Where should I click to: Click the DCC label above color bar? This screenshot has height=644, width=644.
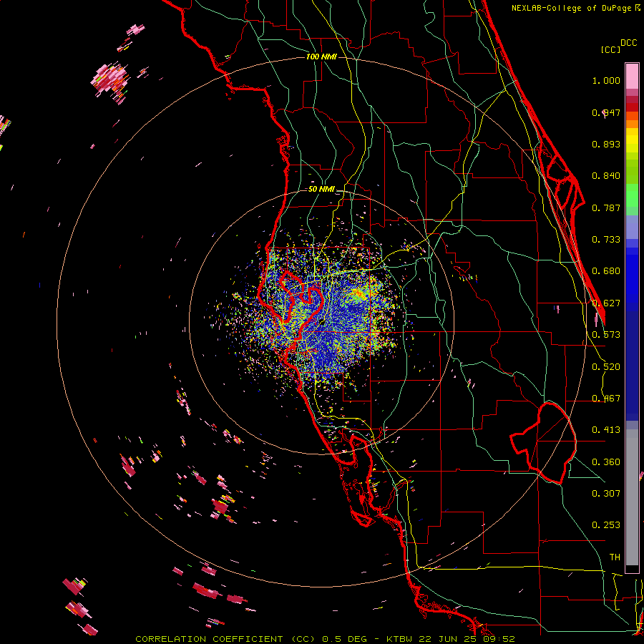(x=628, y=43)
